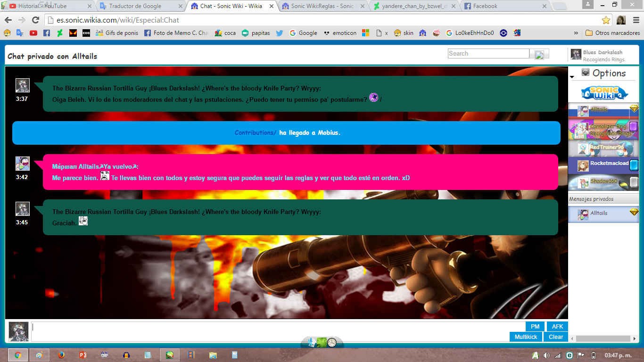Open Chrome from the Windows taskbar
The height and width of the screenshot is (362, 644).
click(18, 355)
